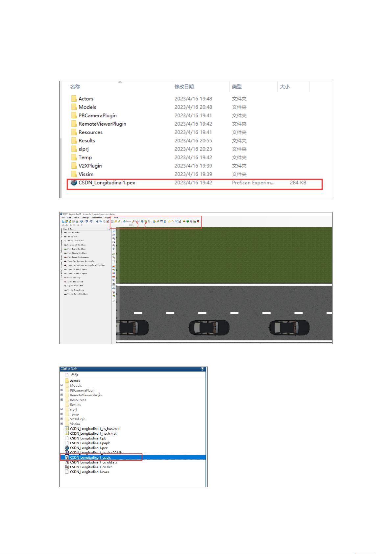
Task: Switch to the Sensors vertical tab
Action: point(61,265)
